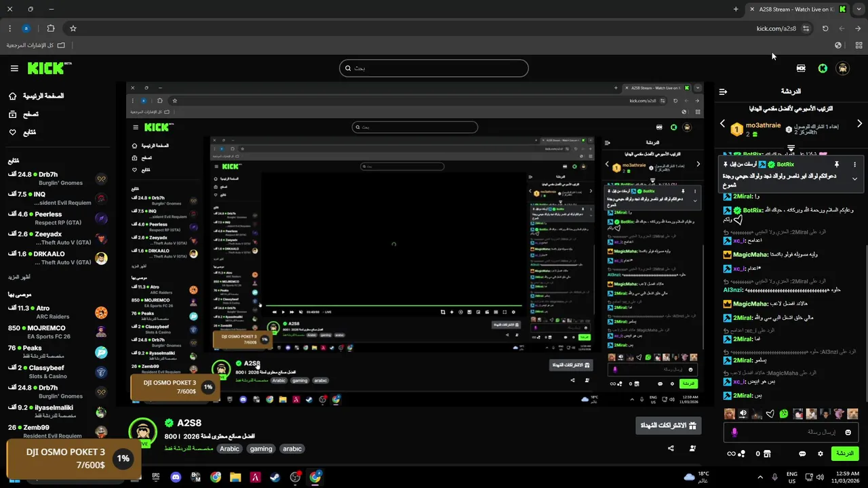The width and height of the screenshot is (868, 488).
Task: Open the DRKAALO channel in sidebar
Action: click(x=58, y=258)
